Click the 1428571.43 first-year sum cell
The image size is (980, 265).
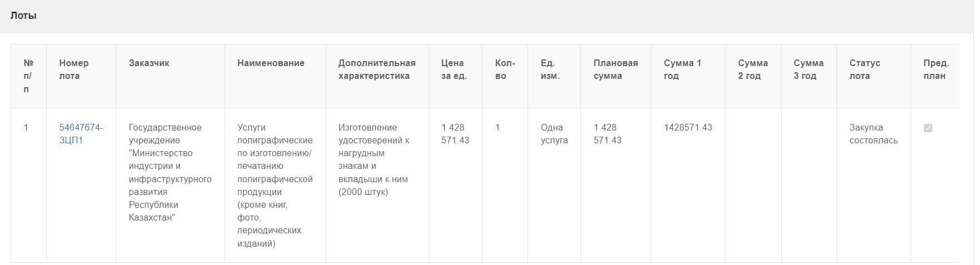point(688,127)
